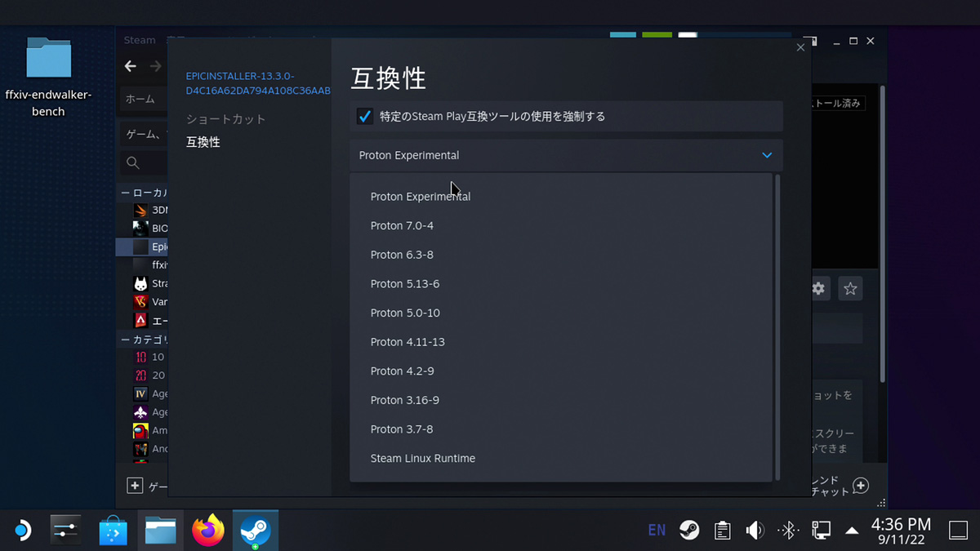Go to the ホーム tab in Steam
980x551 pixels.
pos(140,99)
